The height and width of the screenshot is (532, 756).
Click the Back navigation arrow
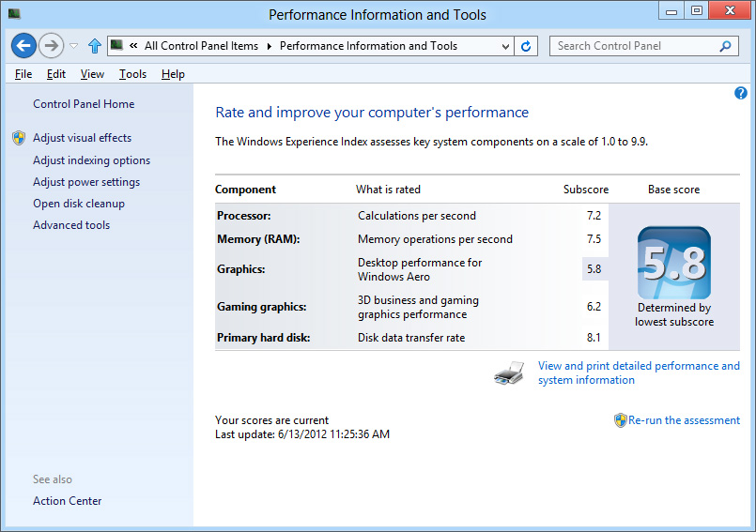(23, 46)
